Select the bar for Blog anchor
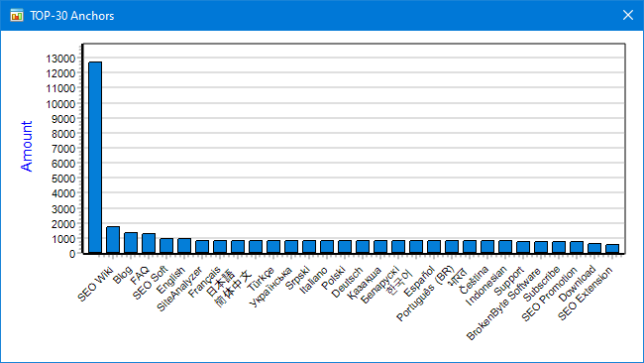Screen dimensions: 644x363 click(x=131, y=243)
